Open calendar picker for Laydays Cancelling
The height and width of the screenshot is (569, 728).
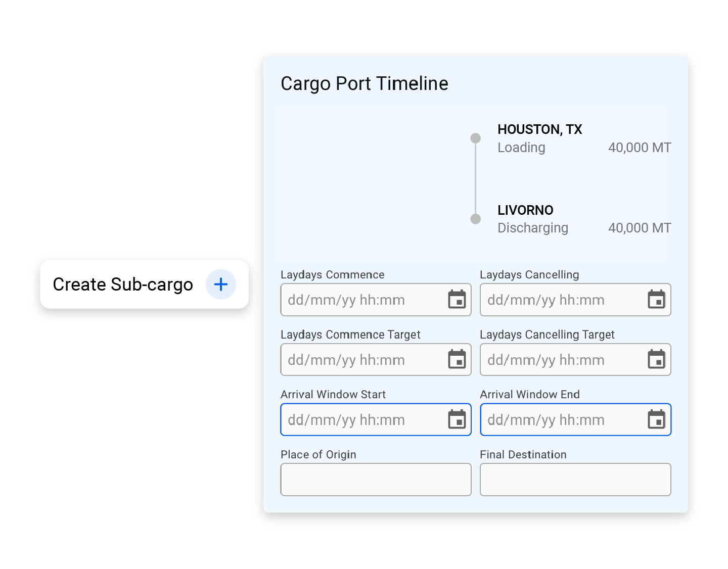coord(657,300)
